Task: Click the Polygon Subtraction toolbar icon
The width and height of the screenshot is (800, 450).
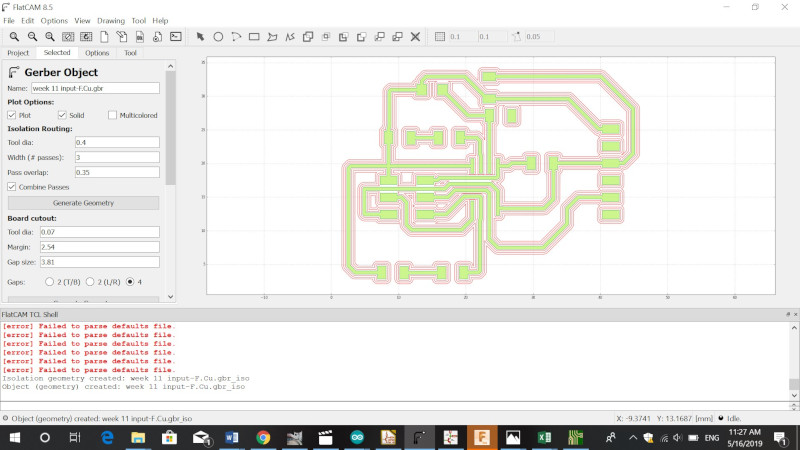Action: 344,37
